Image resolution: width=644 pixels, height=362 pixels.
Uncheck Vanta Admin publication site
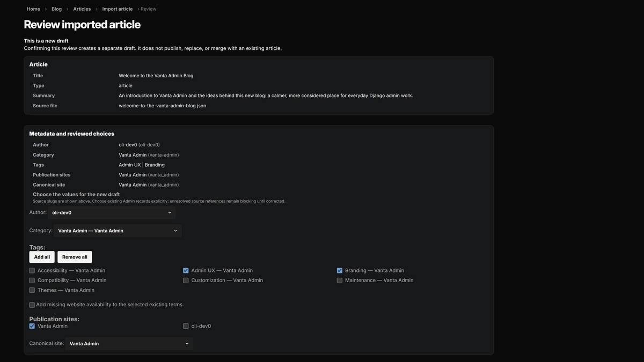point(32,326)
